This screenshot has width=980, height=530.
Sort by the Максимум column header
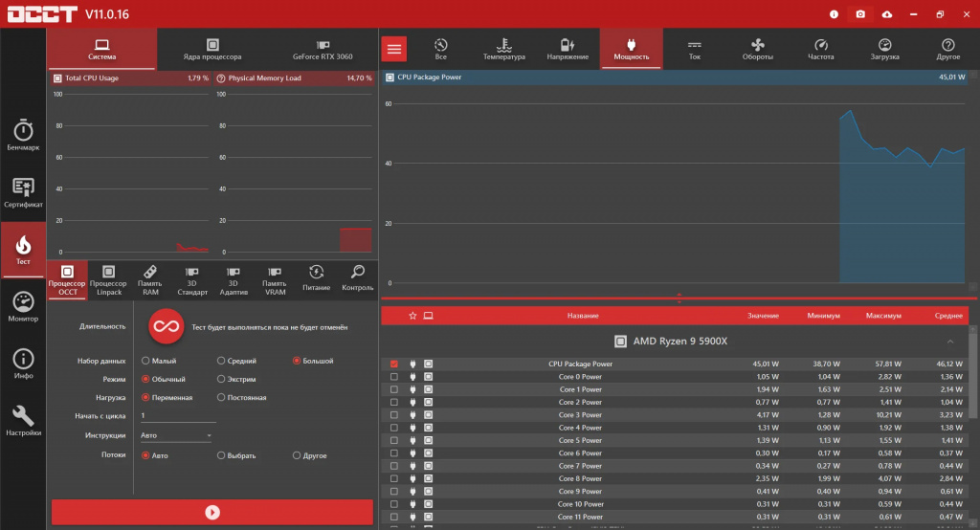point(883,316)
